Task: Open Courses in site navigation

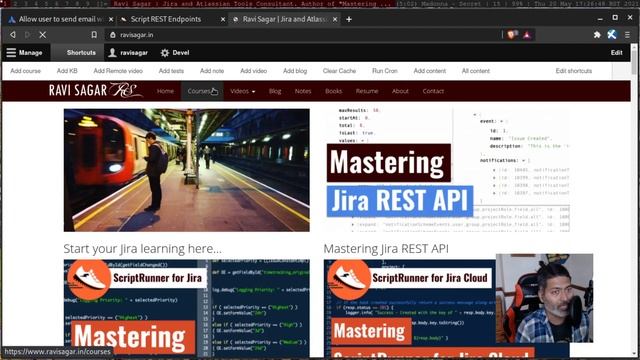Action: (202, 91)
